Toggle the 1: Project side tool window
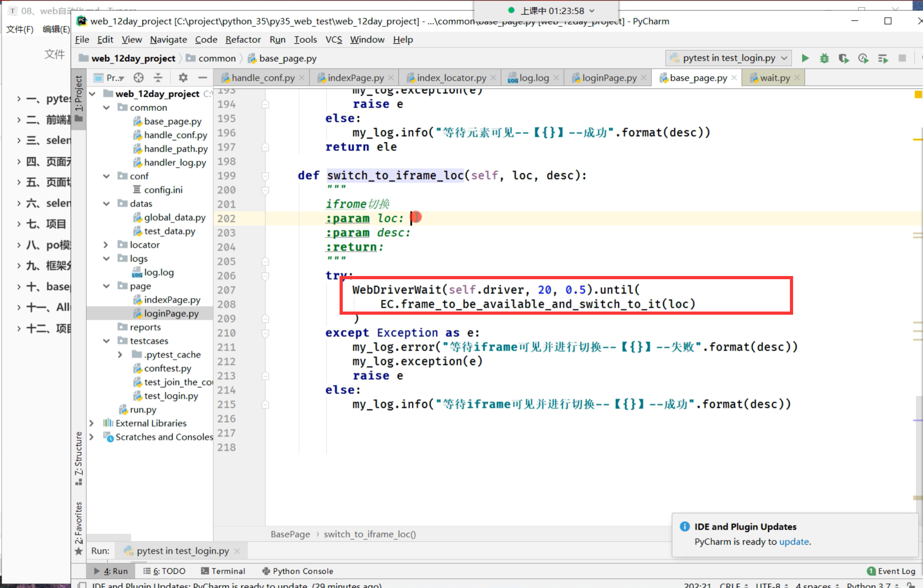923x588 pixels. [79, 98]
